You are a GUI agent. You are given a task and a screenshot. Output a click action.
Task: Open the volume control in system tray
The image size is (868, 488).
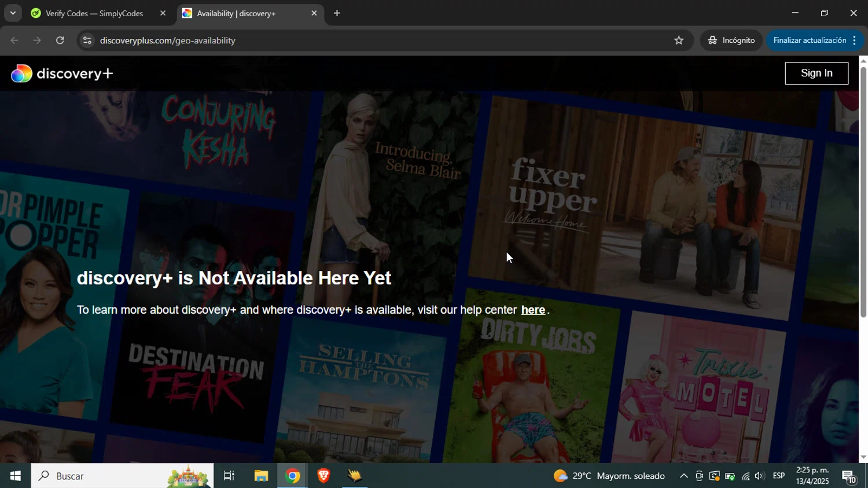pos(760,476)
